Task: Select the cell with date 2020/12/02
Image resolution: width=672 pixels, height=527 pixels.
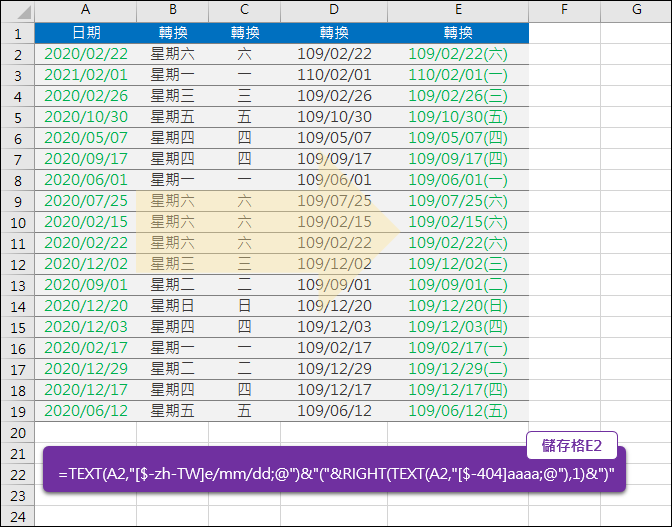Action: tap(86, 264)
